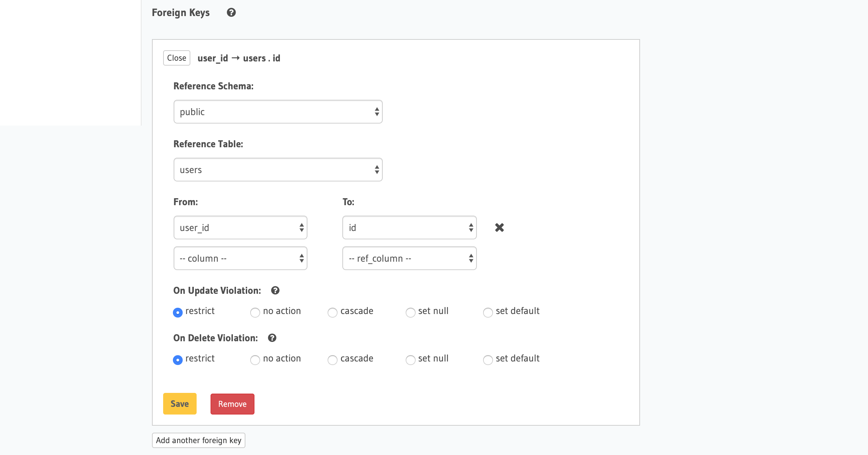Open the -- ref_column -- dropdown
The height and width of the screenshot is (455, 868).
(x=409, y=258)
